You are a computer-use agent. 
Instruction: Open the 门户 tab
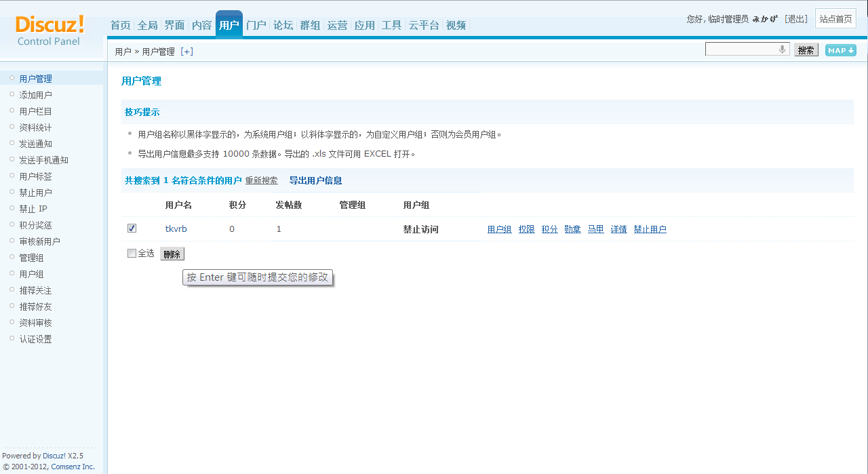[x=256, y=25]
